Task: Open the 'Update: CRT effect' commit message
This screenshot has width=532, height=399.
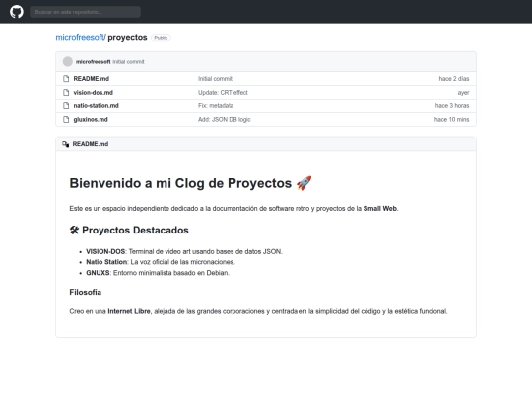Action: point(223,93)
